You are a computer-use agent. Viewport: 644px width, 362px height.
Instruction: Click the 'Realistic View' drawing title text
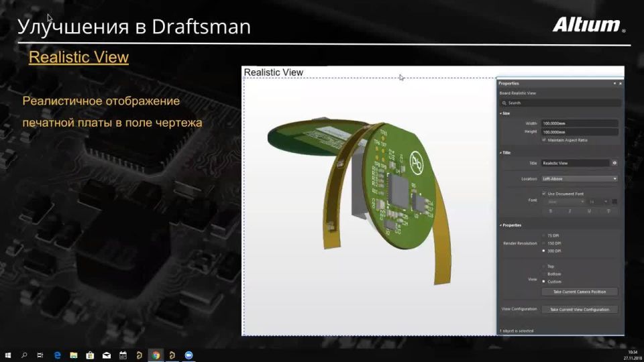tap(274, 72)
